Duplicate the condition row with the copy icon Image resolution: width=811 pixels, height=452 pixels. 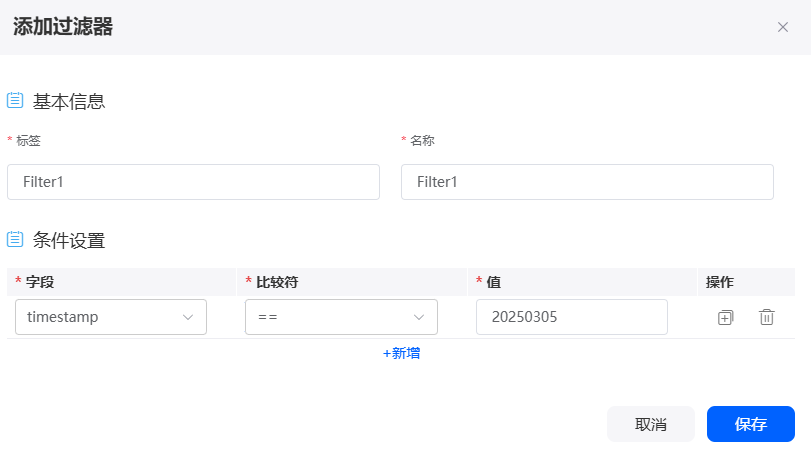725,317
